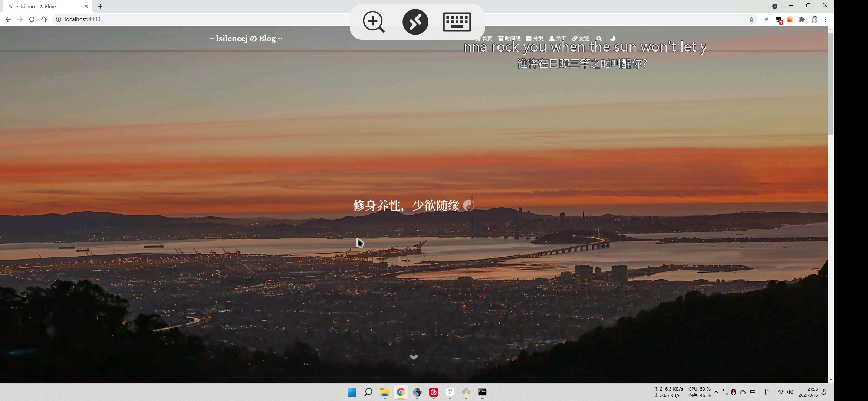Open the colorful diamond app in taskbar
Viewport: 868px width, 401px height.
point(466,392)
